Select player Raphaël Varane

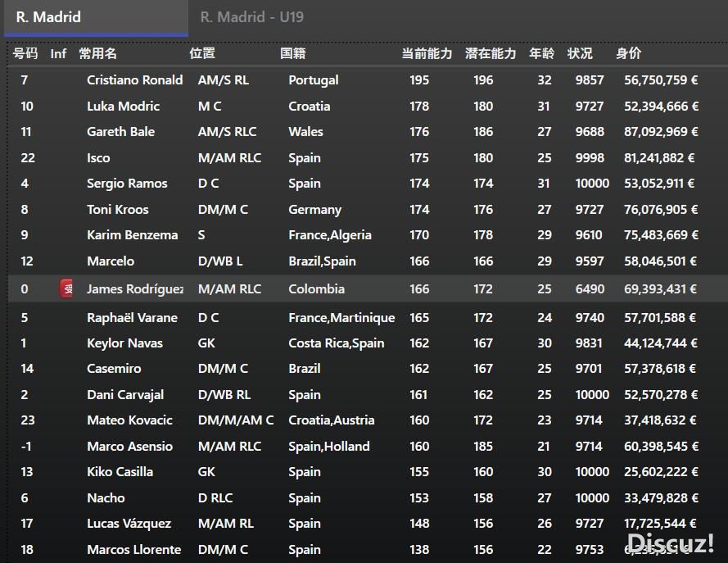(x=133, y=318)
